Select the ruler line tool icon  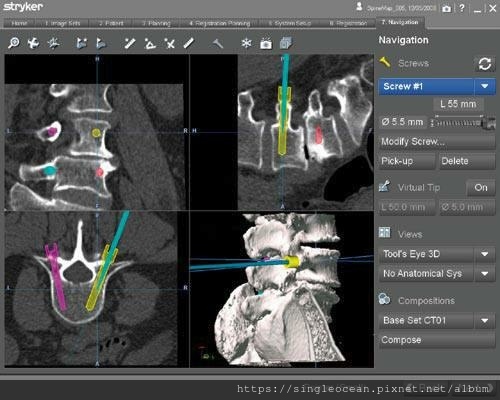(x=189, y=43)
